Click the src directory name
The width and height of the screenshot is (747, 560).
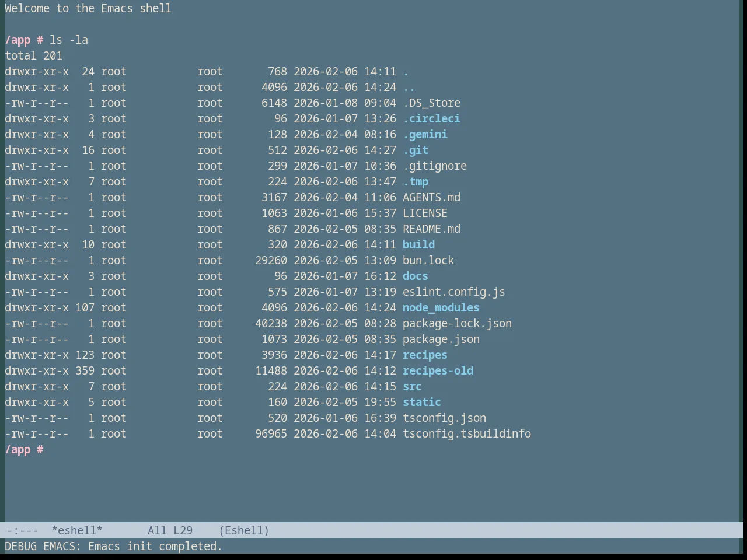coord(412,386)
